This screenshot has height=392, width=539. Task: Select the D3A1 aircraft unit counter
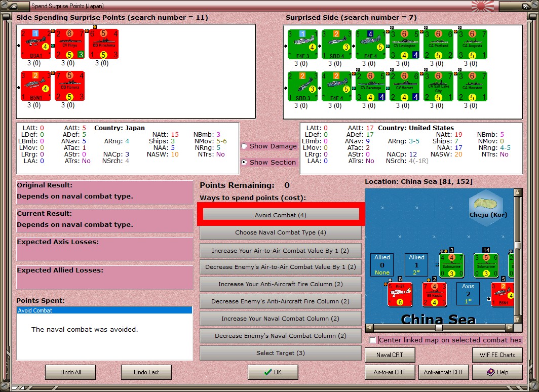pyautogui.click(x=36, y=44)
